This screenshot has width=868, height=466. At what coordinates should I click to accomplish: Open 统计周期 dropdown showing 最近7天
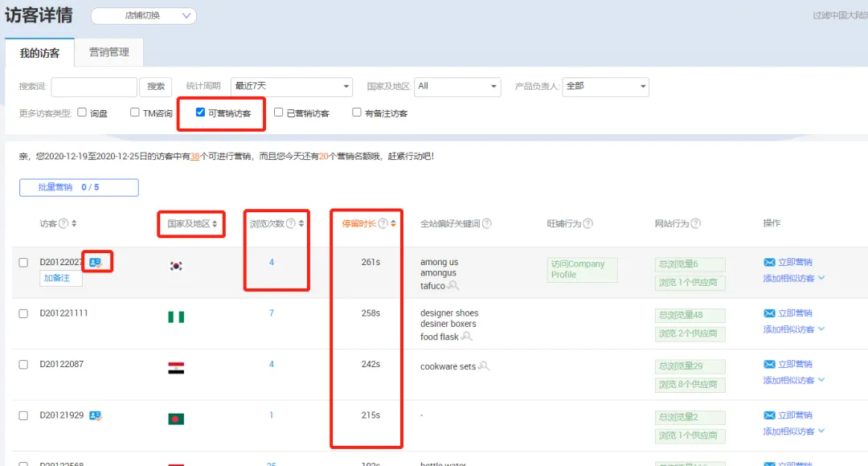click(x=292, y=86)
